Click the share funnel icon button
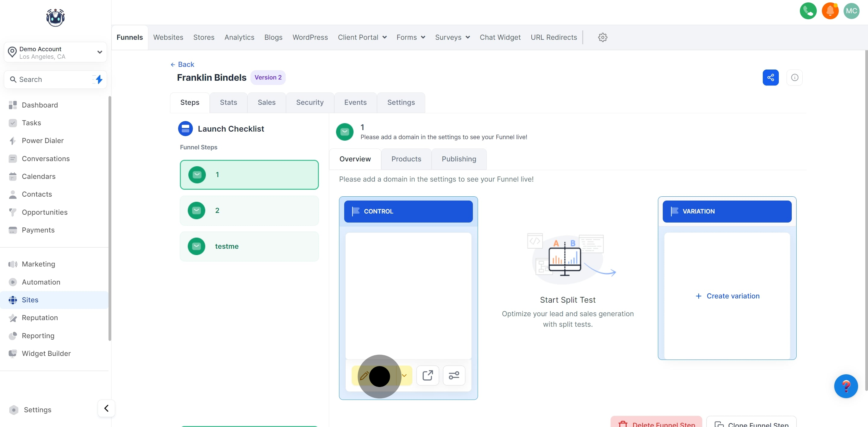 click(x=770, y=77)
